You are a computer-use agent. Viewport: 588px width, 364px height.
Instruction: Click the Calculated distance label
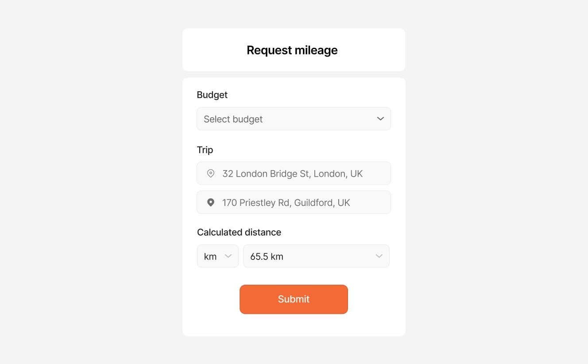pyautogui.click(x=239, y=232)
